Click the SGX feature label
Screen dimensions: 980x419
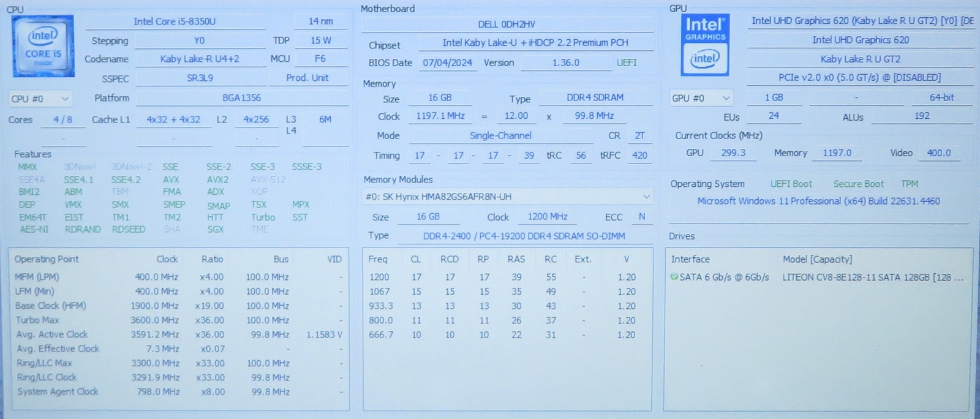point(215,229)
